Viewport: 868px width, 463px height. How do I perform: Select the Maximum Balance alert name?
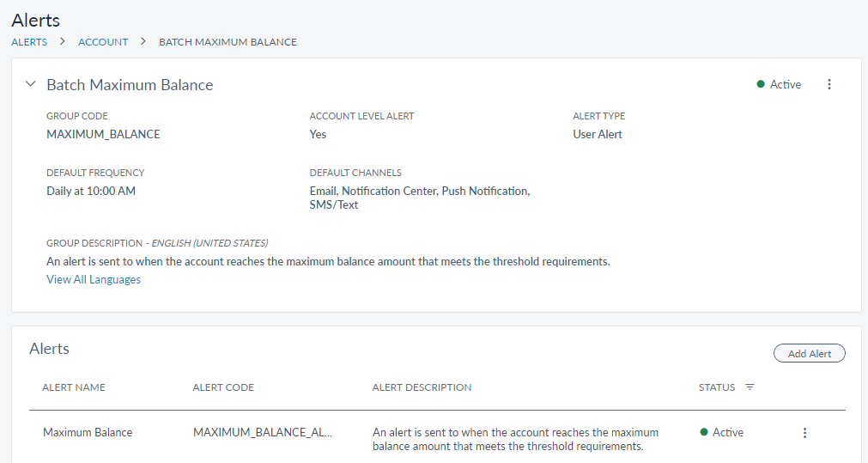tap(88, 433)
